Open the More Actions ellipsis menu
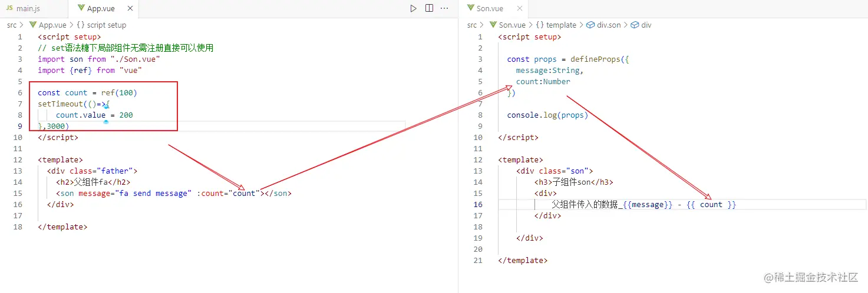868x293 pixels. tap(445, 8)
